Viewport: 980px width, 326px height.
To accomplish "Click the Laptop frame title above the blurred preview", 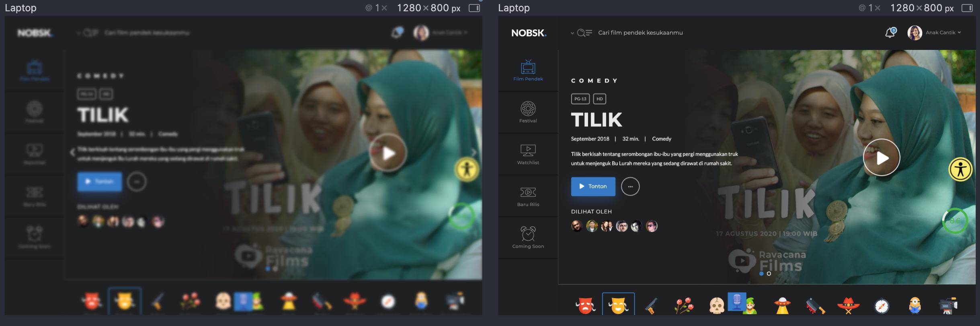I will [x=21, y=8].
